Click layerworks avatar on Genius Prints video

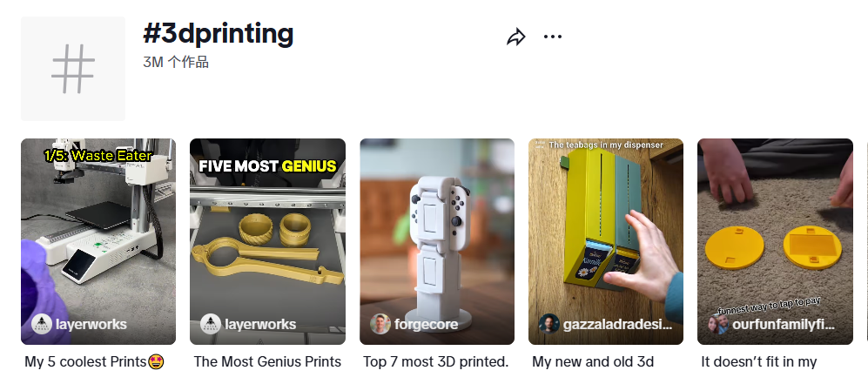click(x=211, y=325)
